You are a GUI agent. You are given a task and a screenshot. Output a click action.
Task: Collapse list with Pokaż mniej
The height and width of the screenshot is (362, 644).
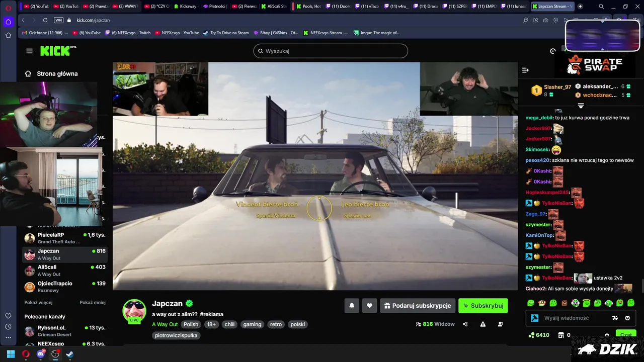[x=93, y=303]
